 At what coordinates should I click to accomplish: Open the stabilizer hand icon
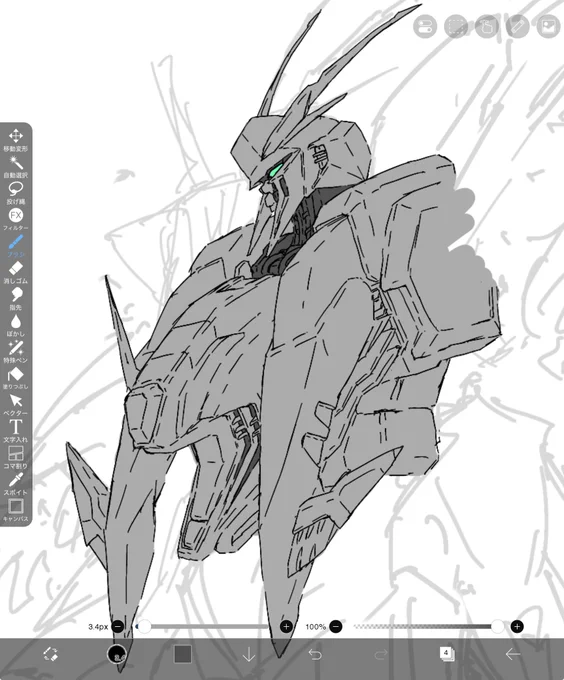pyautogui.click(x=487, y=26)
